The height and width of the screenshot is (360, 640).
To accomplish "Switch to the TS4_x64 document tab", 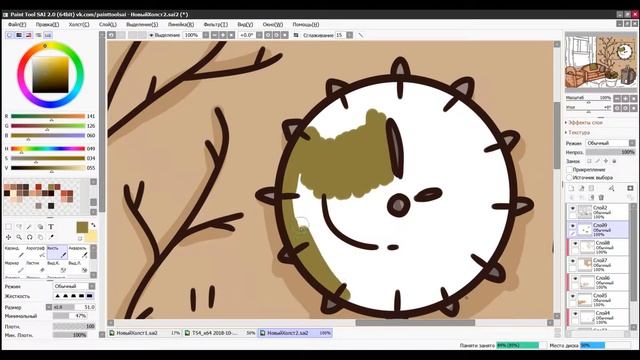I will pyautogui.click(x=220, y=333).
